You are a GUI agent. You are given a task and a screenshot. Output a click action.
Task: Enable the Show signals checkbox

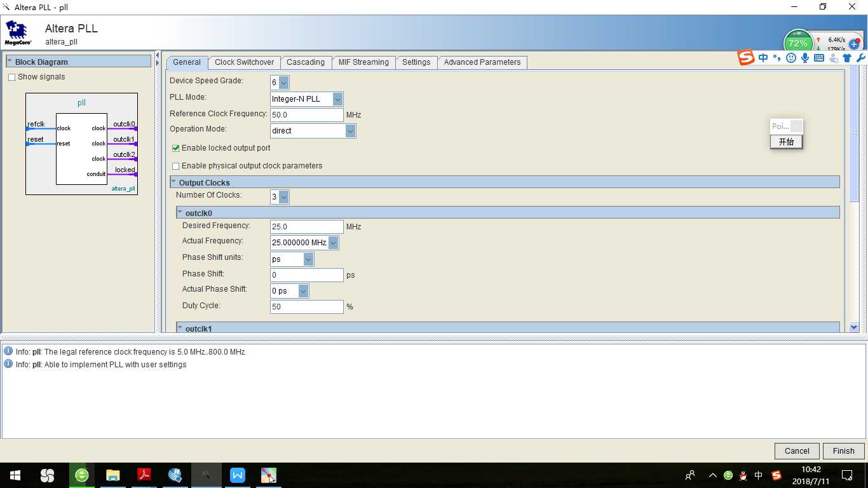[x=12, y=78]
